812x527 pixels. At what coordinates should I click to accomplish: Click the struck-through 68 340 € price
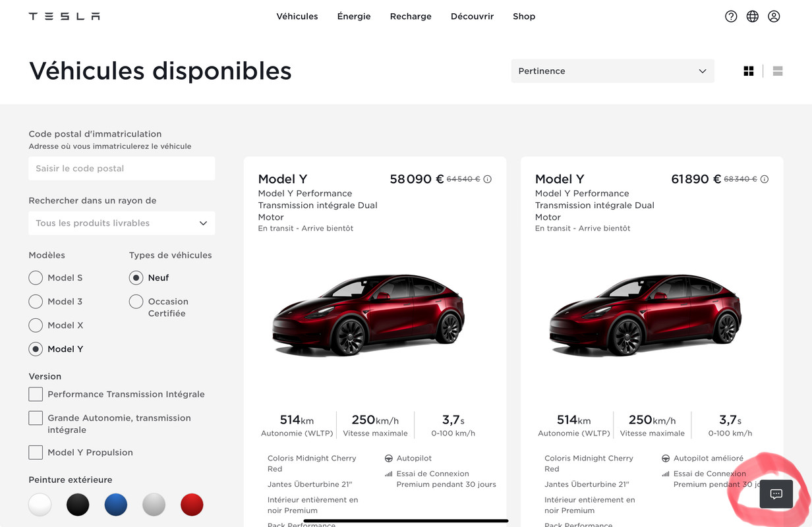pyautogui.click(x=740, y=179)
